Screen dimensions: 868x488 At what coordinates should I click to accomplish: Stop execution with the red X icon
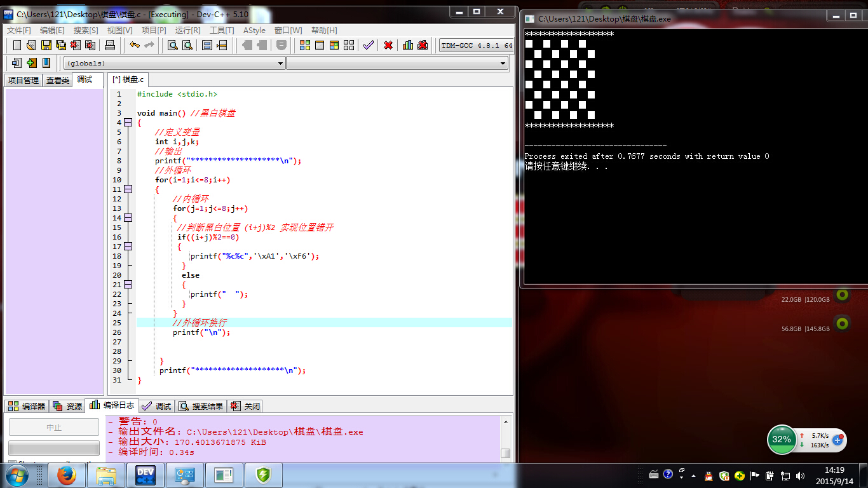pyautogui.click(x=388, y=45)
